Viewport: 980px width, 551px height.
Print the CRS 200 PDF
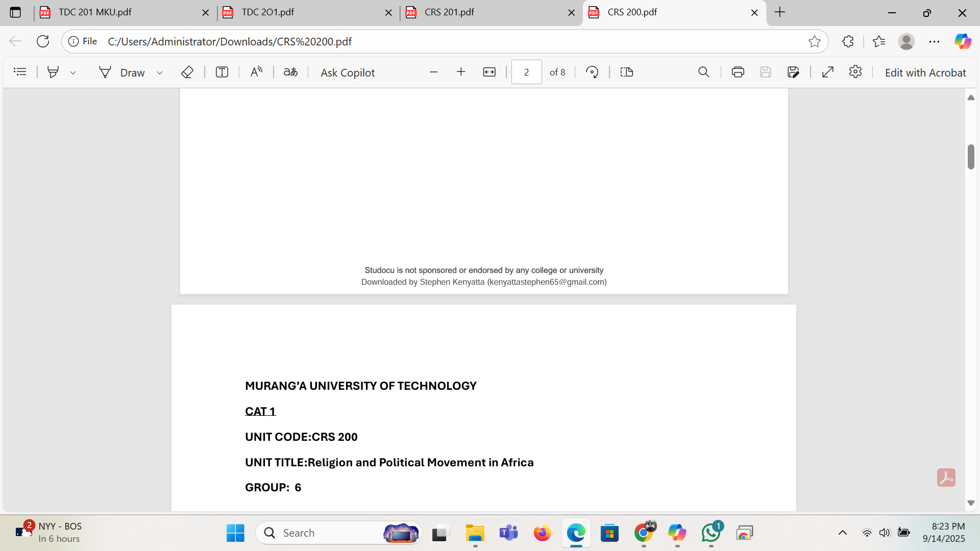pos(737,72)
